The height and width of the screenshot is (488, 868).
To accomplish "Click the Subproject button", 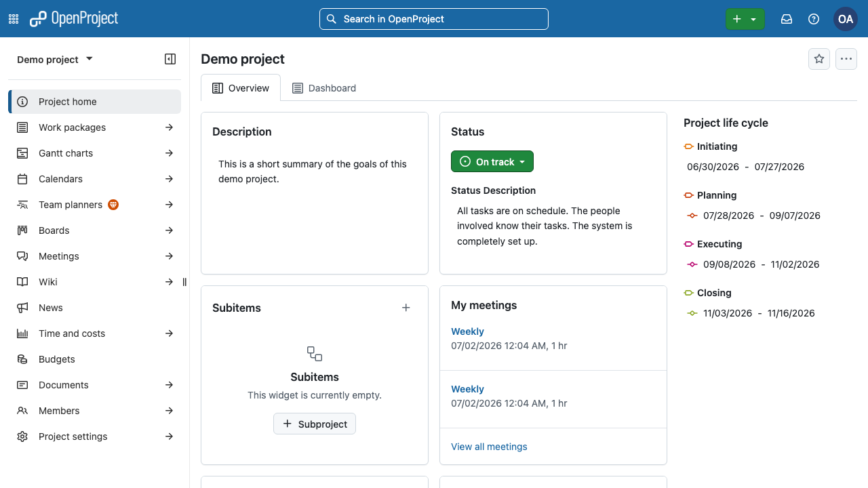I will click(x=315, y=424).
